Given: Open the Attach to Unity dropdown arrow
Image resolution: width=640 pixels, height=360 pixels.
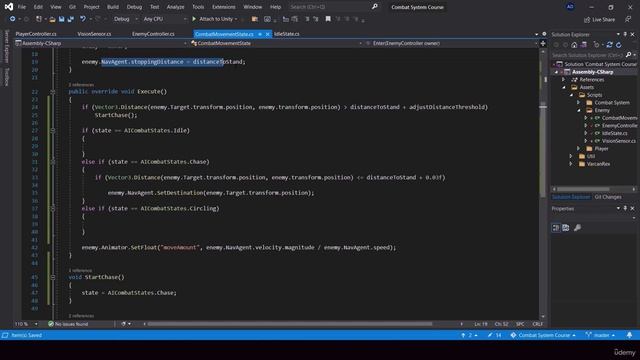Looking at the screenshot, I should [236, 19].
